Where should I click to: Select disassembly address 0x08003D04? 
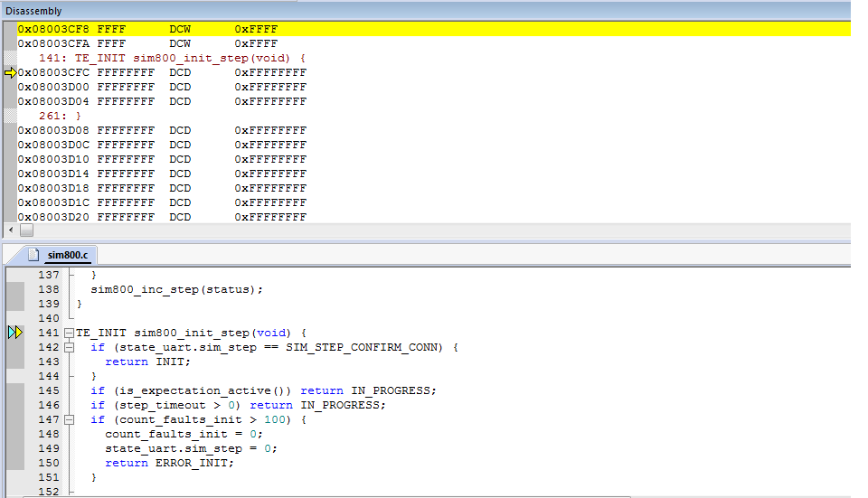(53, 101)
